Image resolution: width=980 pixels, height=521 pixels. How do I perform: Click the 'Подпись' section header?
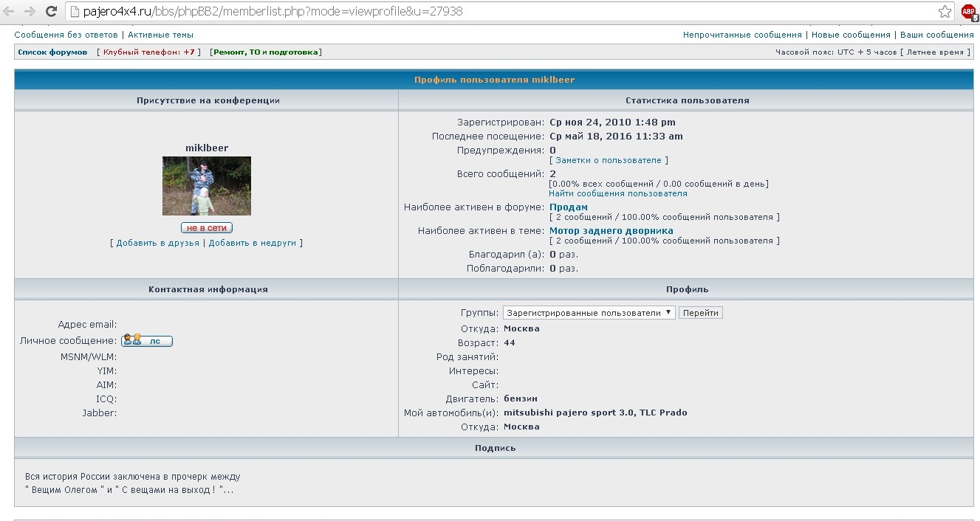pyautogui.click(x=495, y=448)
